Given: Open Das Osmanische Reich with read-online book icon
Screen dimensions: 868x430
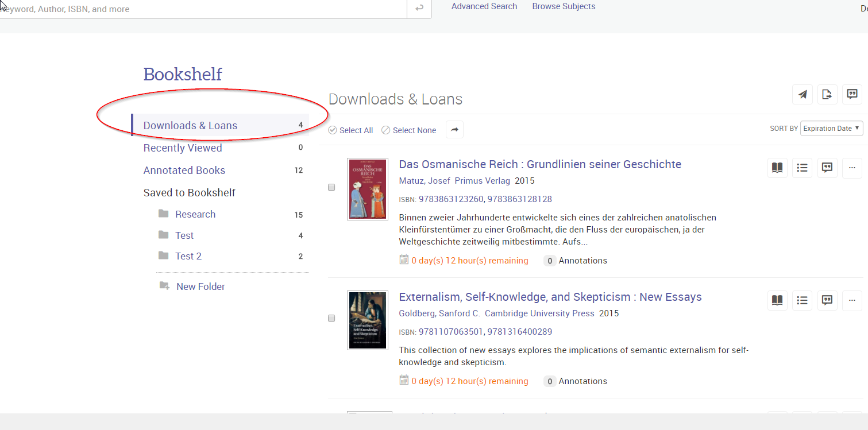Looking at the screenshot, I should (x=777, y=168).
